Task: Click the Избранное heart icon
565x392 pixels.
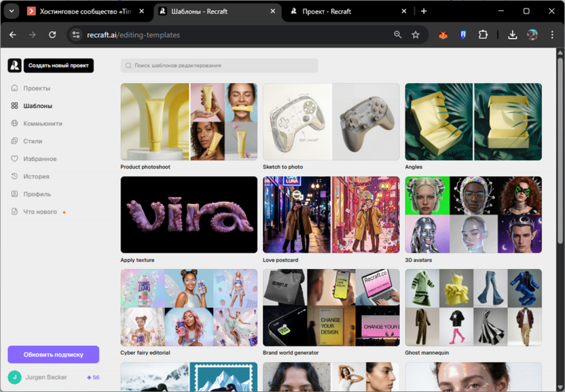Action: (14, 159)
